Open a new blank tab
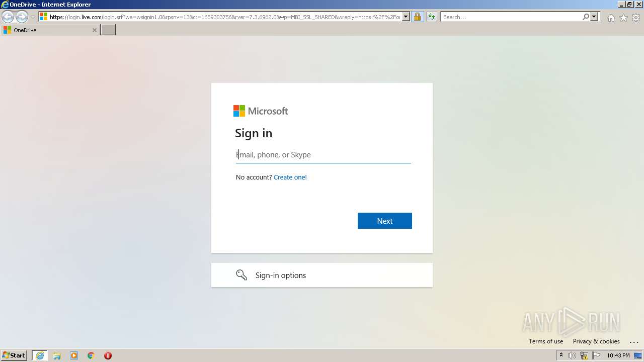Viewport: 644px width, 362px height. pyautogui.click(x=108, y=30)
